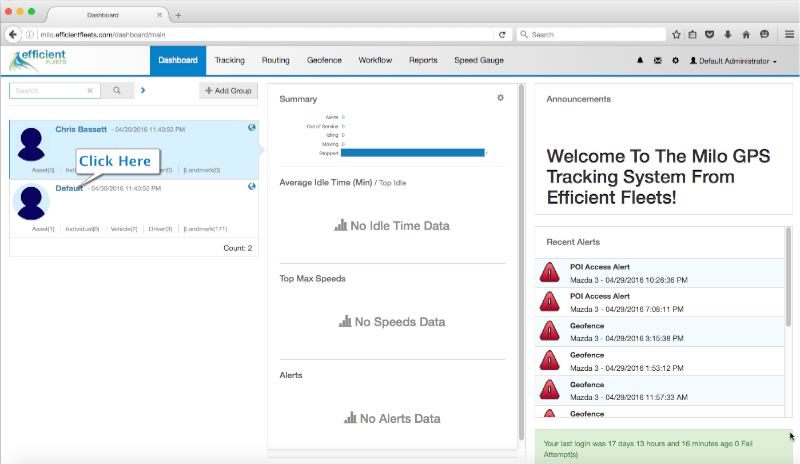Click warning icon of 10:28:38 PM alert

(549, 273)
